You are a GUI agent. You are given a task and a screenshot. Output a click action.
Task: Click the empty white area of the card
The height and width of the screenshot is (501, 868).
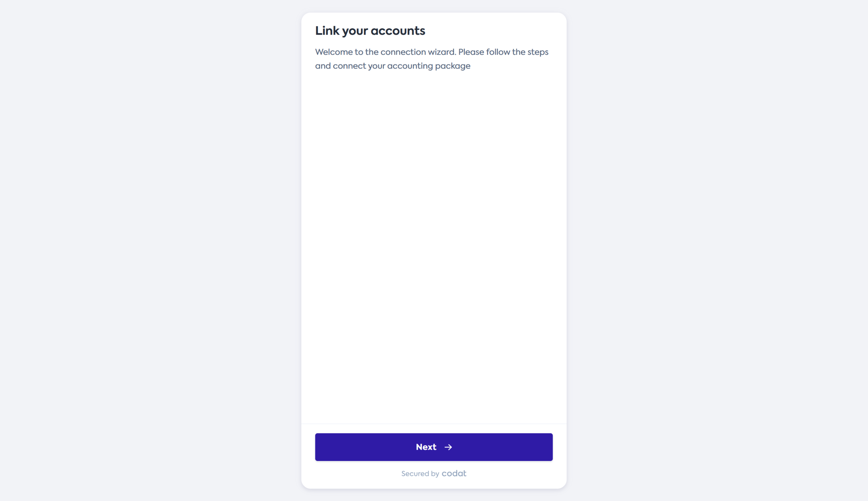433,241
